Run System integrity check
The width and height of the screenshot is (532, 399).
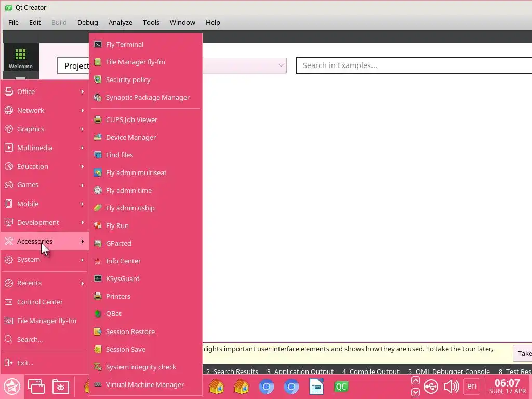point(145,367)
